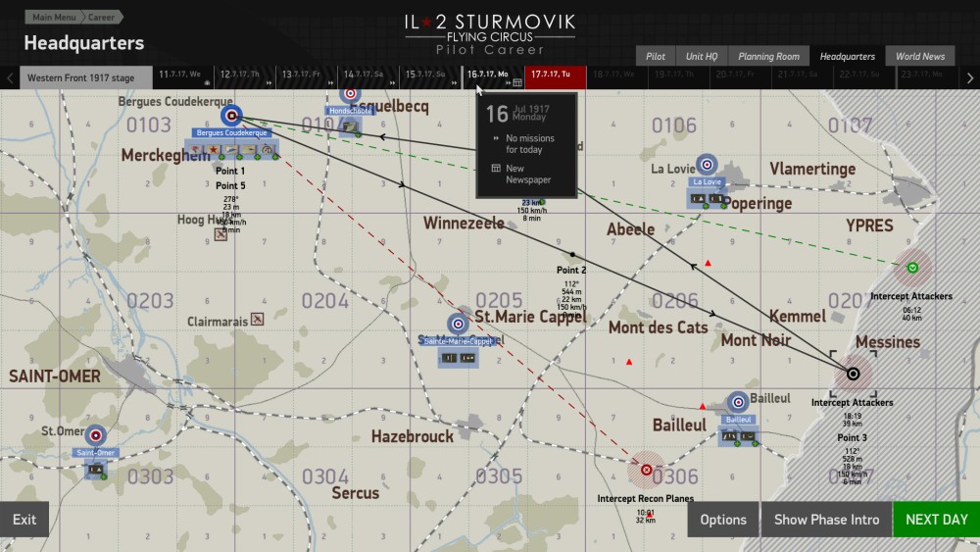Select the Headquarters tab
Viewport: 980px width, 552px height.
(847, 56)
